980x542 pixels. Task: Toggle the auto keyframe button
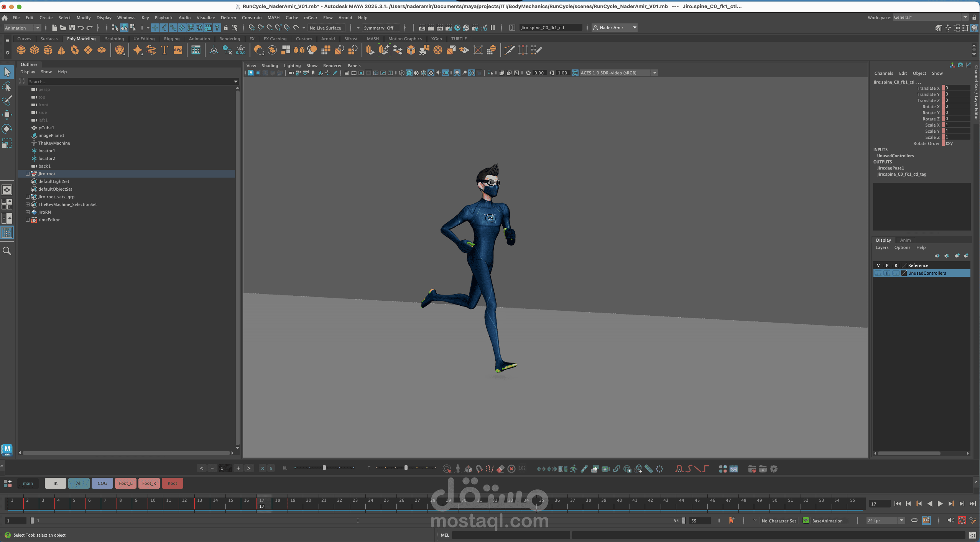click(962, 521)
